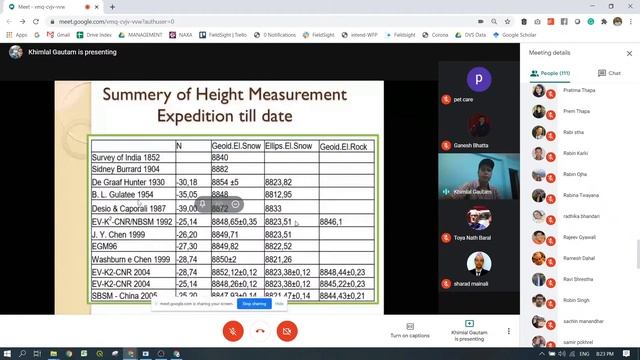Image resolution: width=640 pixels, height=360 pixels.
Task: Hang up with the red phone button
Action: click(x=260, y=331)
